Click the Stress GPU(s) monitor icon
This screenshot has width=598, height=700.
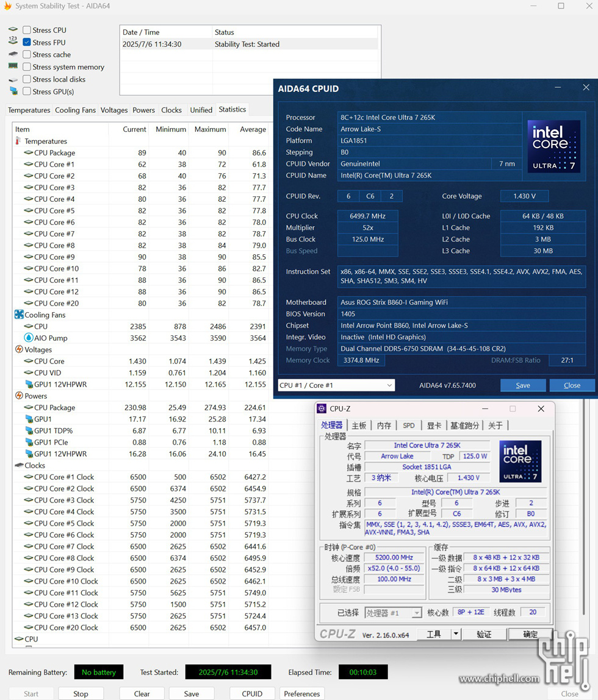(13, 91)
